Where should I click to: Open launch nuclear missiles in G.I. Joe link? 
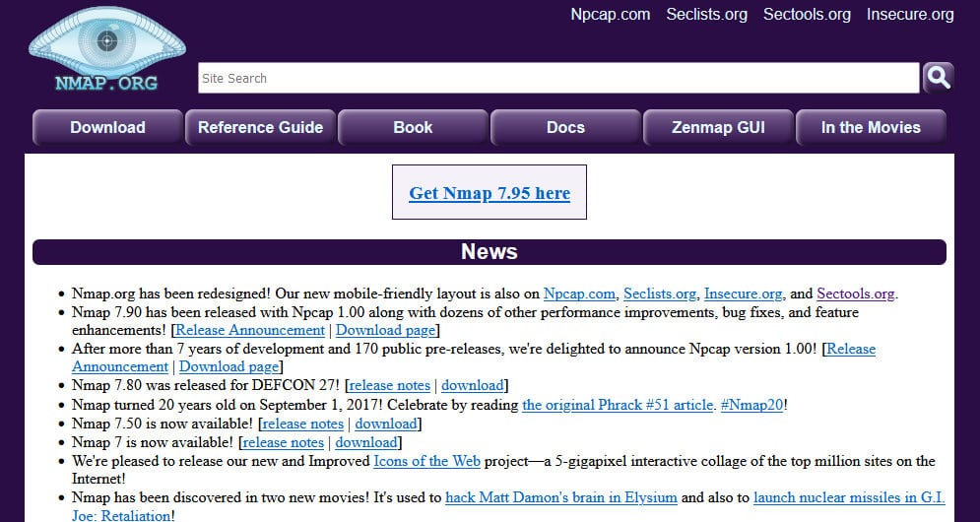pyautogui.click(x=849, y=498)
